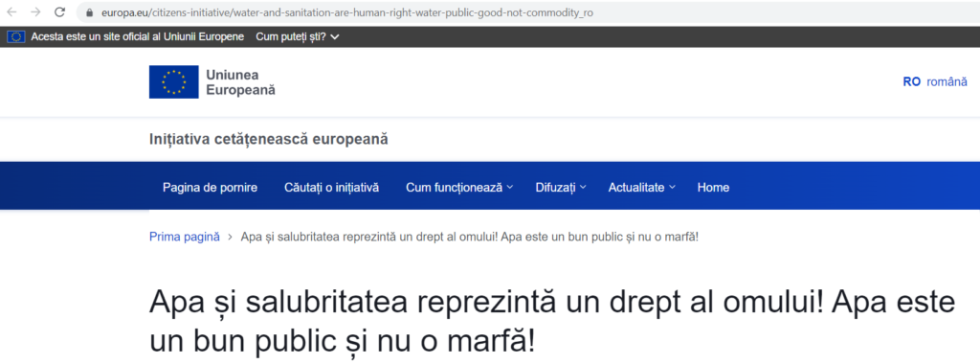
Task: Click the Prima pagină breadcrumb link
Action: (x=185, y=237)
